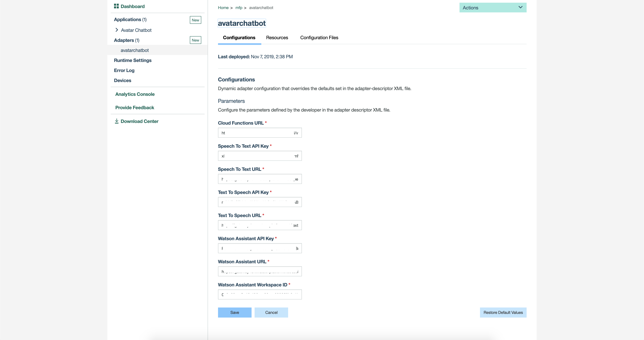
Task: Open Analytics Console link
Action: [135, 94]
